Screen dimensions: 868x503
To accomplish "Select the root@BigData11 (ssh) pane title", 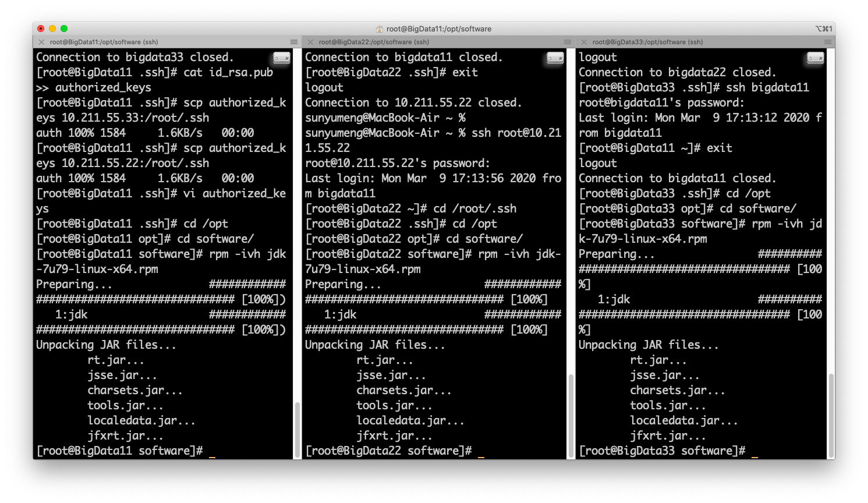I will [104, 42].
